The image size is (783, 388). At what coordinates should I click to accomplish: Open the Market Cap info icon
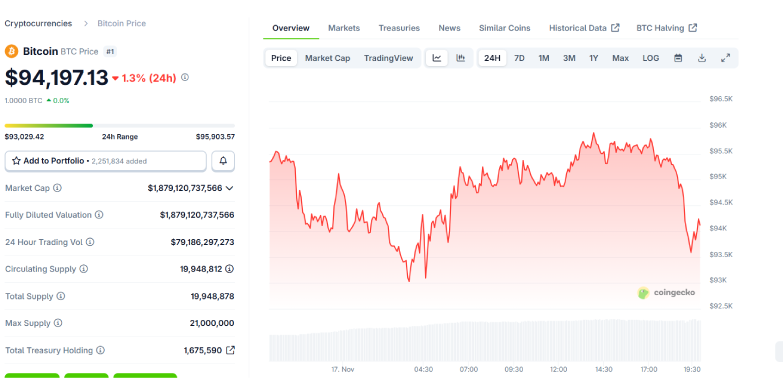[57, 188]
